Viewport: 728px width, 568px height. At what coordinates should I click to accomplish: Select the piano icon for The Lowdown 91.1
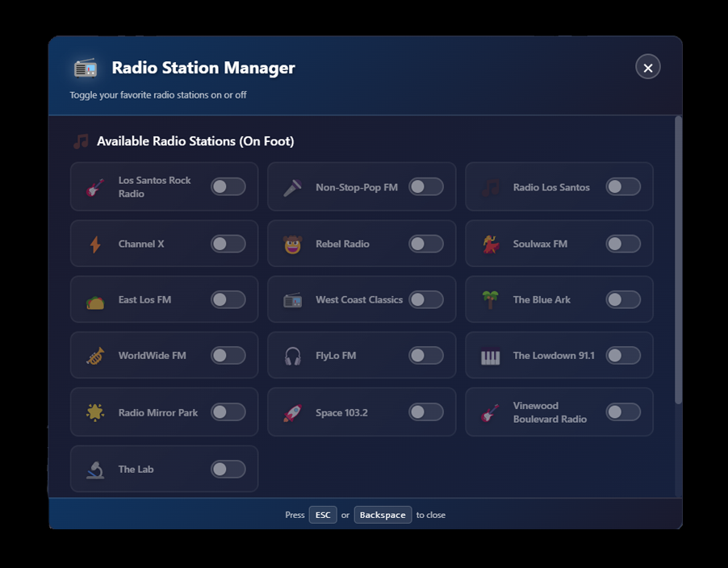tap(492, 355)
